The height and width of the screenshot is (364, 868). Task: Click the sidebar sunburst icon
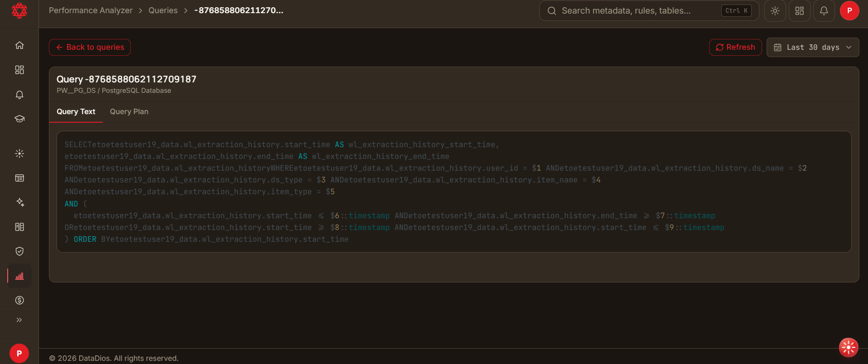(19, 153)
